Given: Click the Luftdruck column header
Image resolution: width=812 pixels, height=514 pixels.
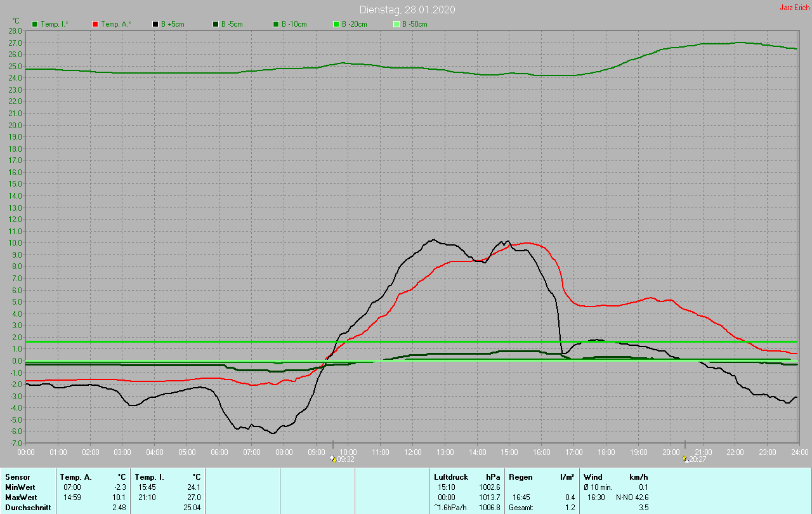Looking at the screenshot, I should [x=451, y=477].
